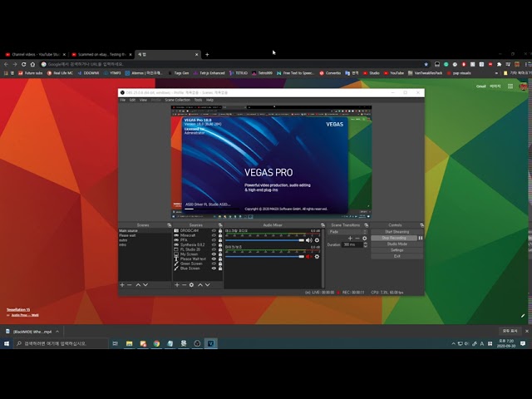532x399 pixels.
Task: Open the Chrome extensions puzzle icon
Action: pyautogui.click(x=499, y=64)
